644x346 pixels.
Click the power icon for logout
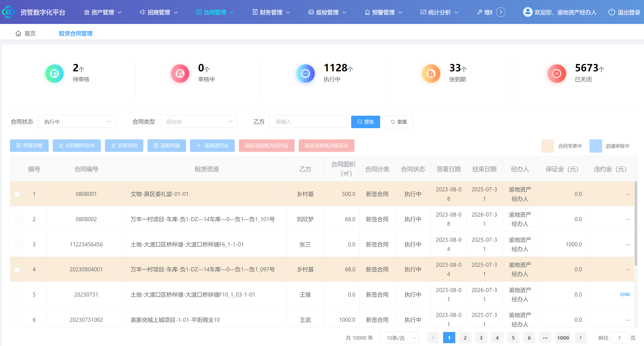[x=611, y=12]
